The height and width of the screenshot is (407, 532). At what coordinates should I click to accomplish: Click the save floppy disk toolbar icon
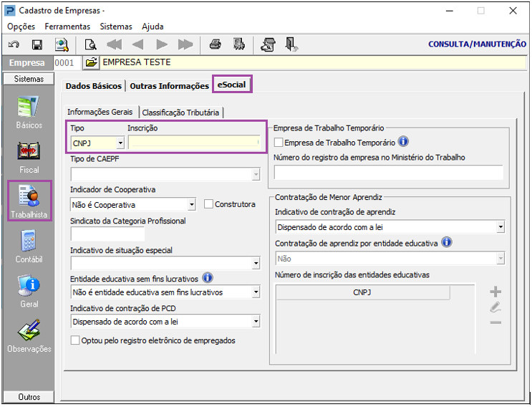pos(37,44)
